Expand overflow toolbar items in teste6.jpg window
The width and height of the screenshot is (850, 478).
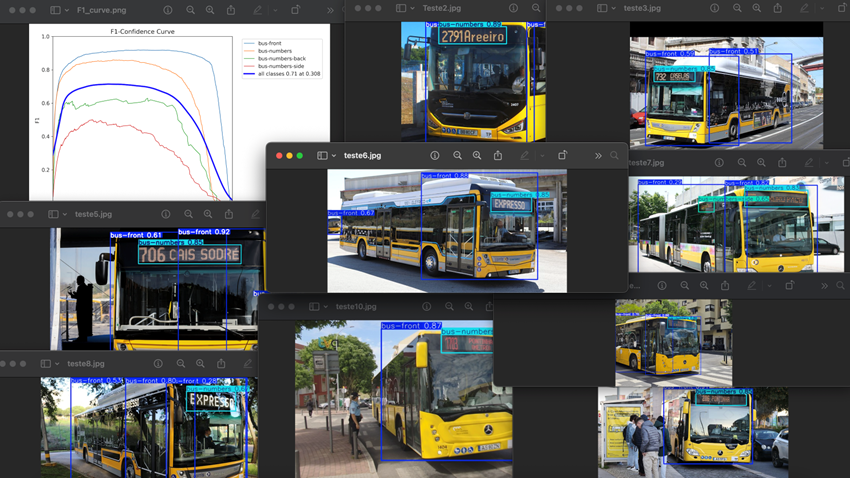[598, 156]
